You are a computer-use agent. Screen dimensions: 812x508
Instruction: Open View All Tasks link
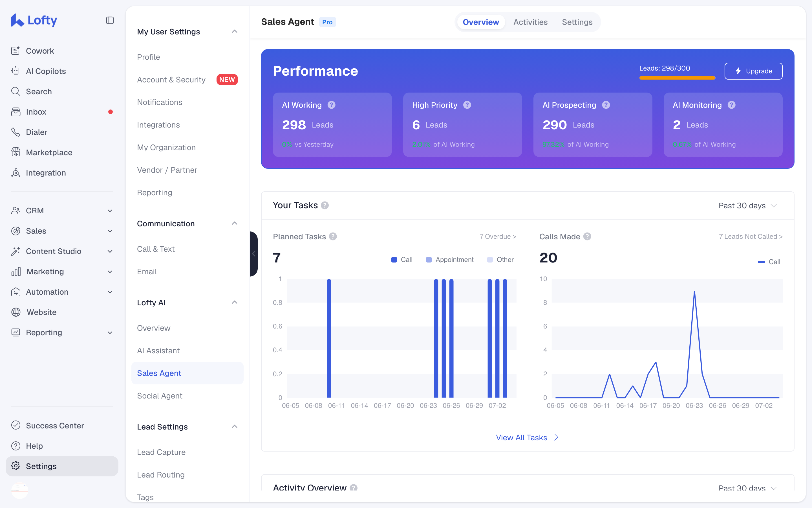(527, 437)
